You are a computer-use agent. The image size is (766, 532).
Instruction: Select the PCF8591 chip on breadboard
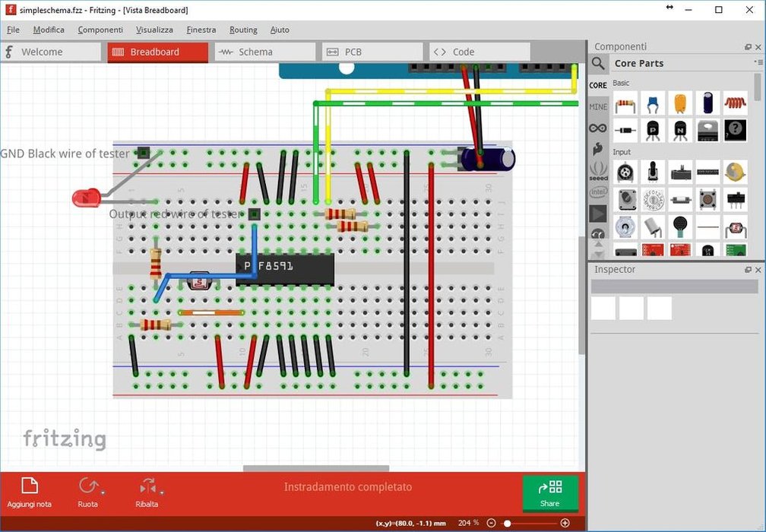tap(285, 269)
